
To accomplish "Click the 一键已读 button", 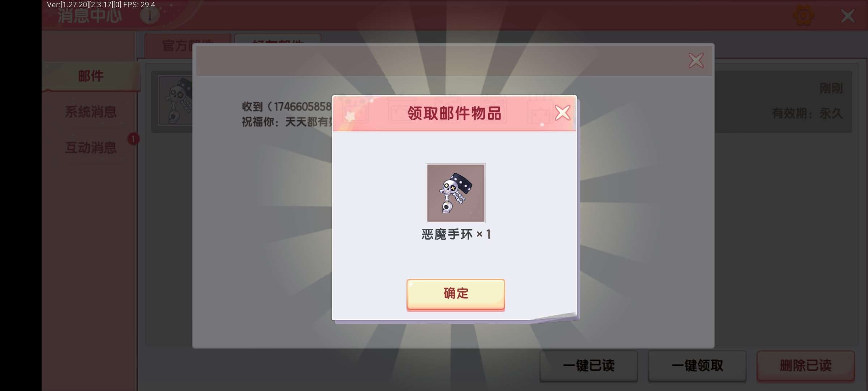I will click(589, 366).
